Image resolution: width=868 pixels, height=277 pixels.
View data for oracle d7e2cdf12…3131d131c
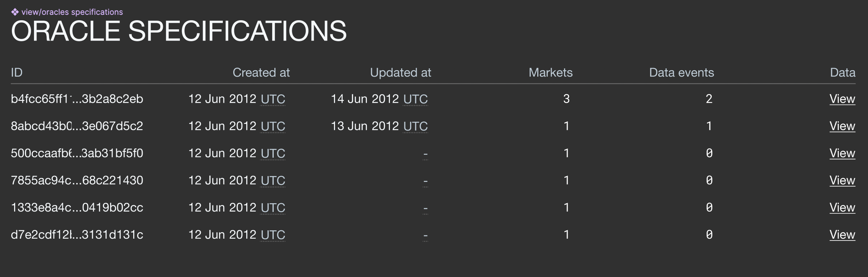pos(842,234)
